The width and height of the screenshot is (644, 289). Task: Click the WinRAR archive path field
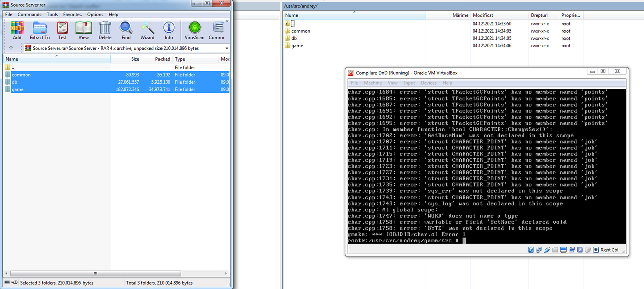(x=126, y=48)
